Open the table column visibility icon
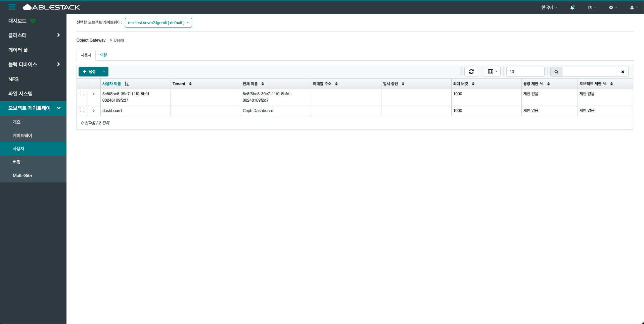Screen dimensions: 644x324 (x=492, y=72)
